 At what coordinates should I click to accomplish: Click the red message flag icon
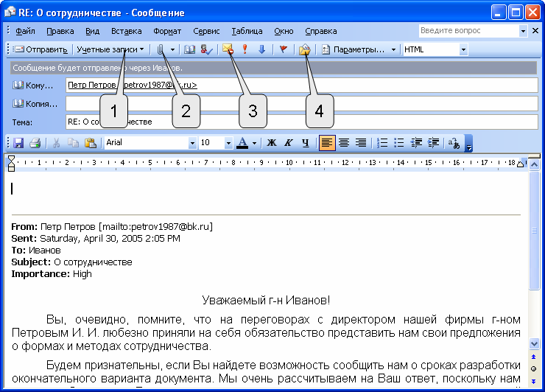click(284, 49)
